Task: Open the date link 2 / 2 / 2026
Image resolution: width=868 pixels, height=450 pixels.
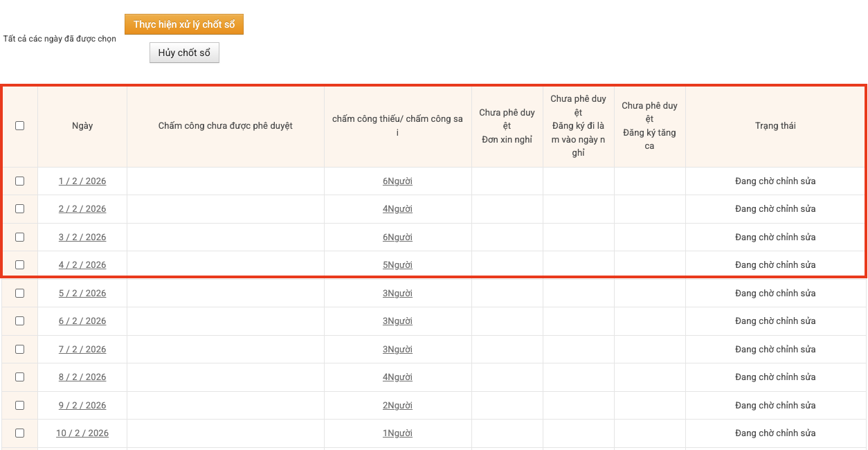Action: (x=82, y=209)
